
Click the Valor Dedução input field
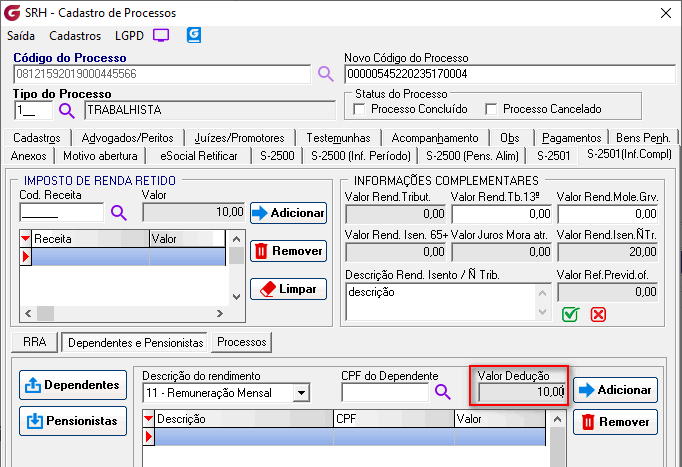point(521,390)
